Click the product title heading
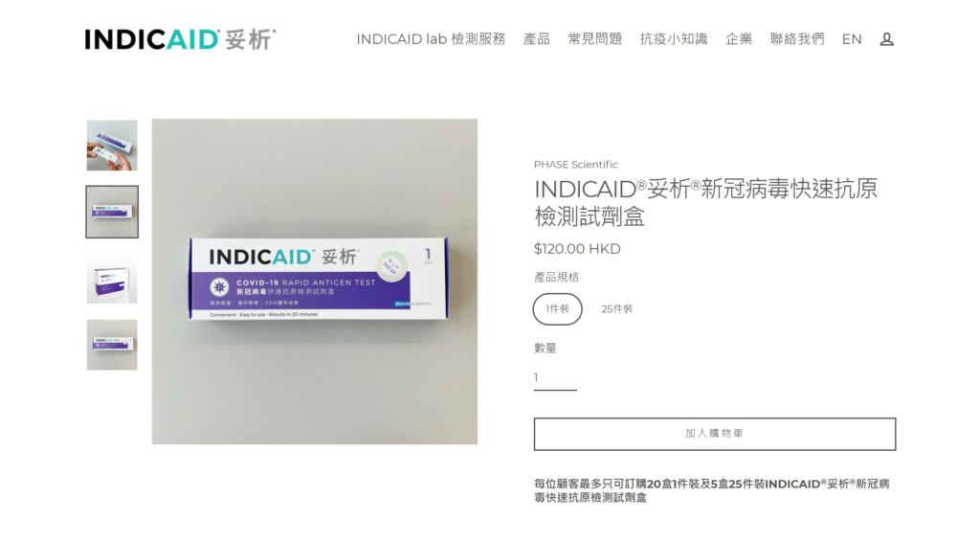This screenshot has height=543, width=980. point(705,202)
